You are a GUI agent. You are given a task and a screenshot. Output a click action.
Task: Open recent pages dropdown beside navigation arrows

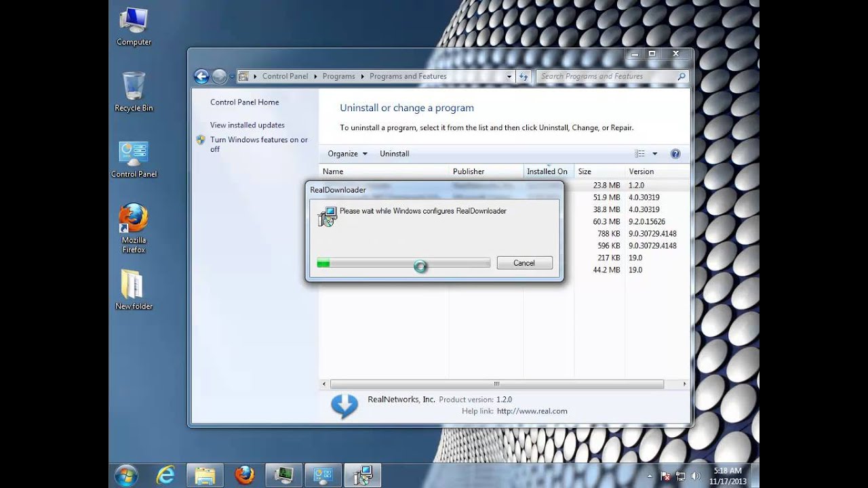(231, 77)
